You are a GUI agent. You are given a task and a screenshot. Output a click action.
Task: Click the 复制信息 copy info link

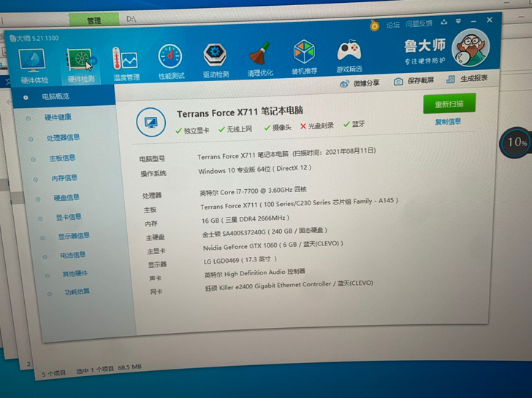click(448, 121)
